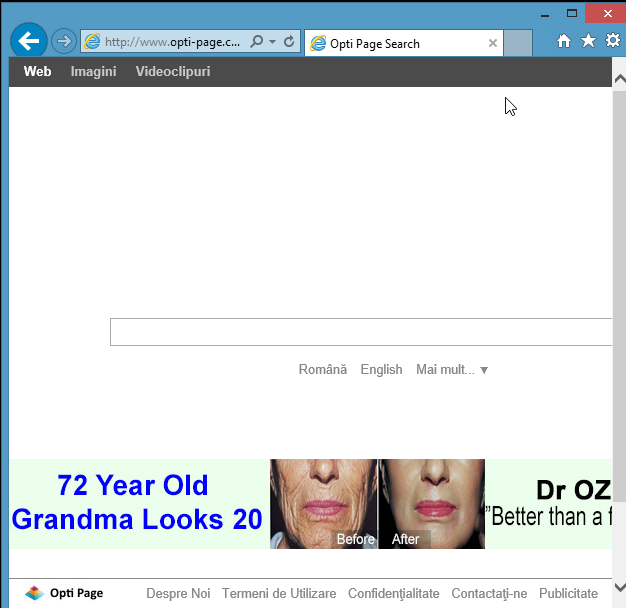The width and height of the screenshot is (626, 608).
Task: Click the vertical scrollbar thumb
Action: 619,296
